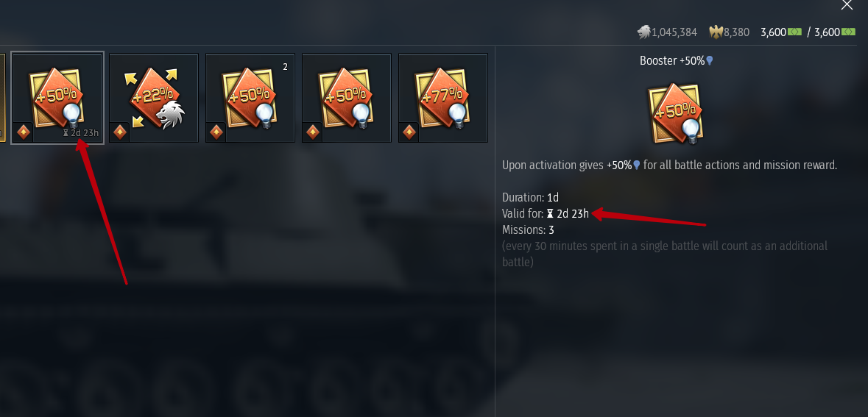The height and width of the screenshot is (417, 868).
Task: Click the Golden Eagles currency icon
Action: click(716, 32)
